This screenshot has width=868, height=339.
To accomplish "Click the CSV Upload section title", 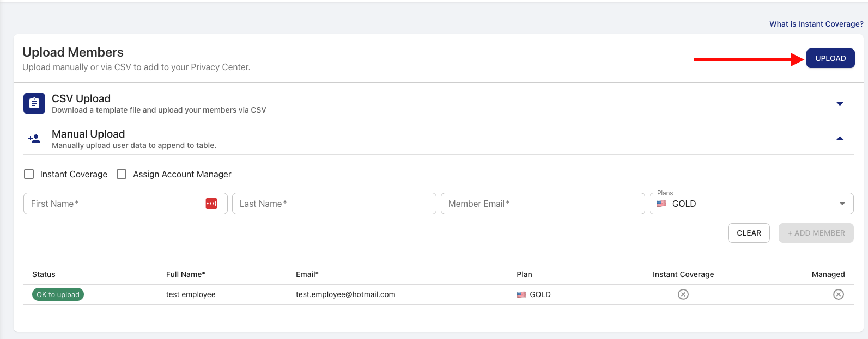I will [81, 98].
